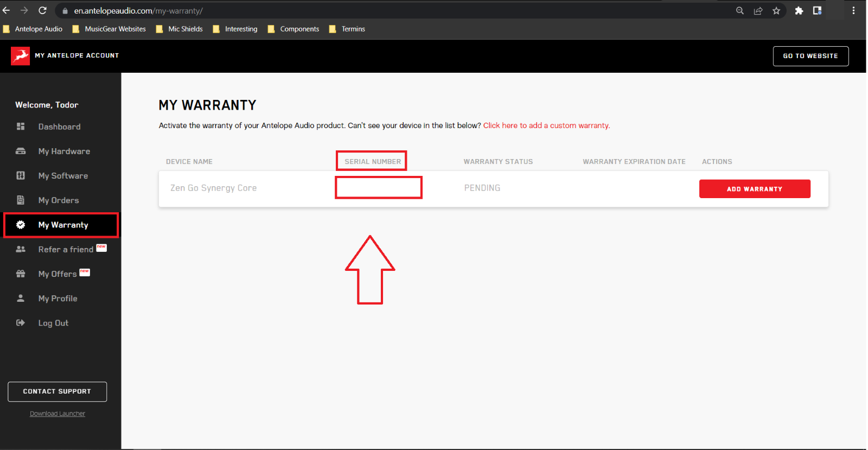
Task: Click the Refer a friend people icon
Action: tap(21, 249)
